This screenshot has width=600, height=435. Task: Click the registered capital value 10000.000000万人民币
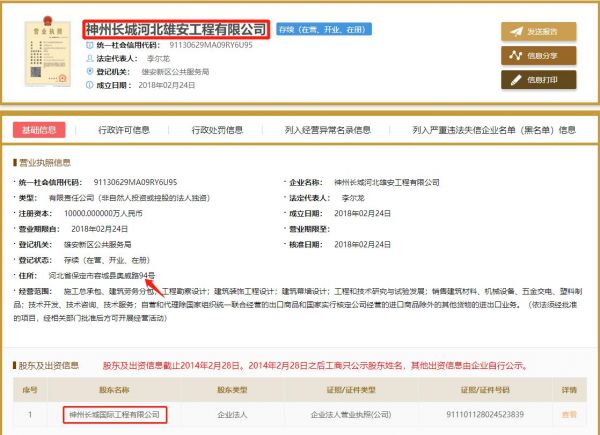coord(103,213)
